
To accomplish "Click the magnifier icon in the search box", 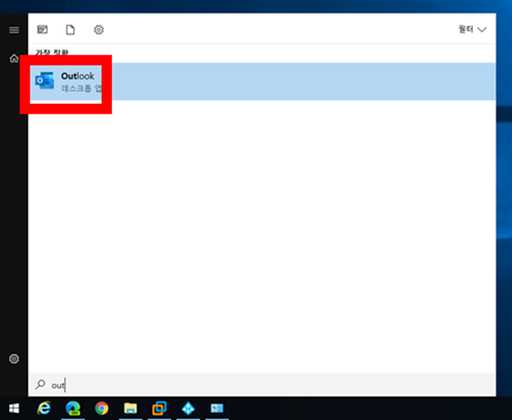I will [41, 385].
